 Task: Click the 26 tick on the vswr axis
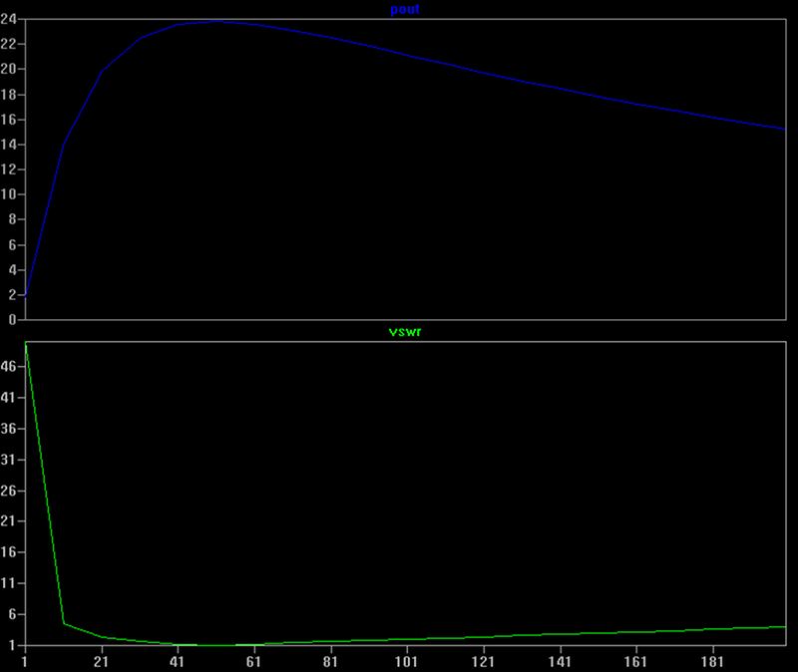click(x=9, y=491)
